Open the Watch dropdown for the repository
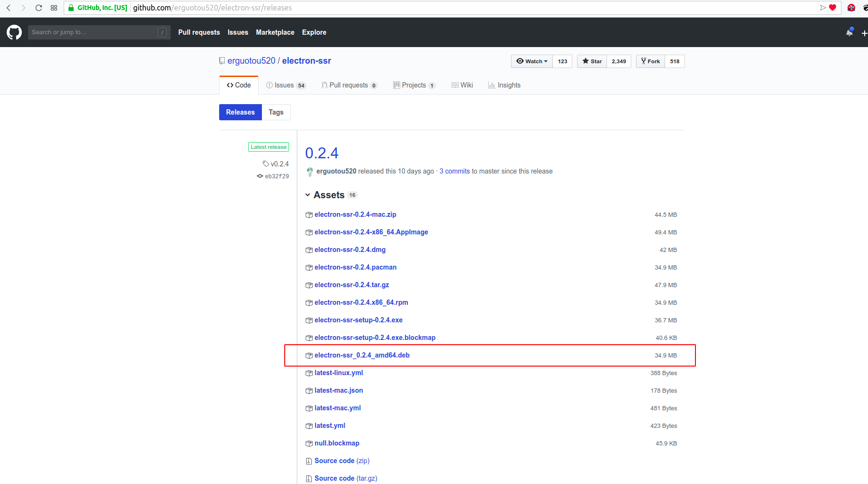The width and height of the screenshot is (868, 484). click(x=532, y=61)
